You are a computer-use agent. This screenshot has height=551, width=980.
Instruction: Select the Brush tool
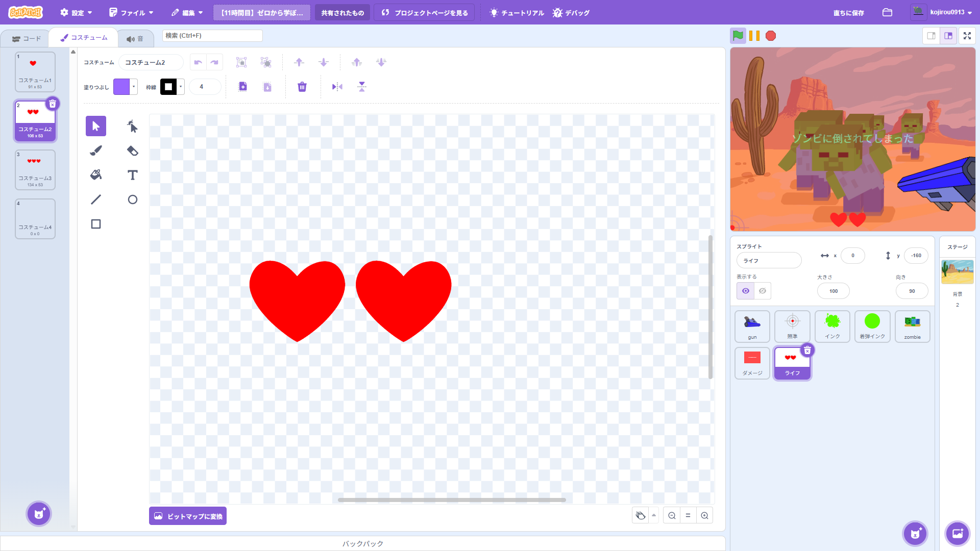[x=96, y=151]
